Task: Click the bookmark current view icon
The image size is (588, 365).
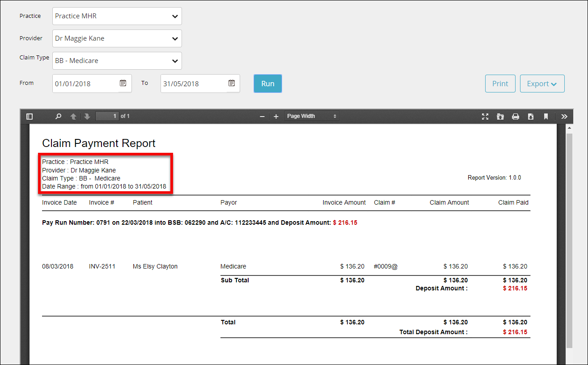Action: coord(546,117)
